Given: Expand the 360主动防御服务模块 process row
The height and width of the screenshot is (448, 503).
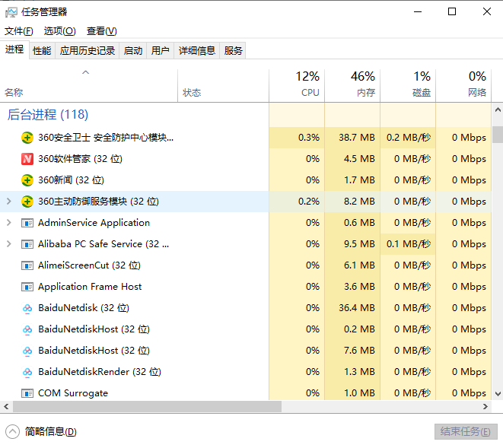Looking at the screenshot, I should (x=9, y=202).
